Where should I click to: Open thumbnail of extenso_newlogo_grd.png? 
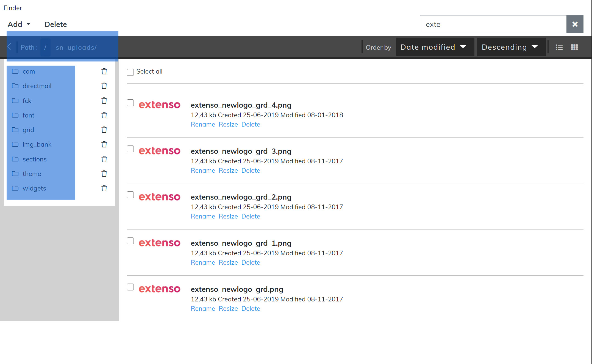point(159,289)
